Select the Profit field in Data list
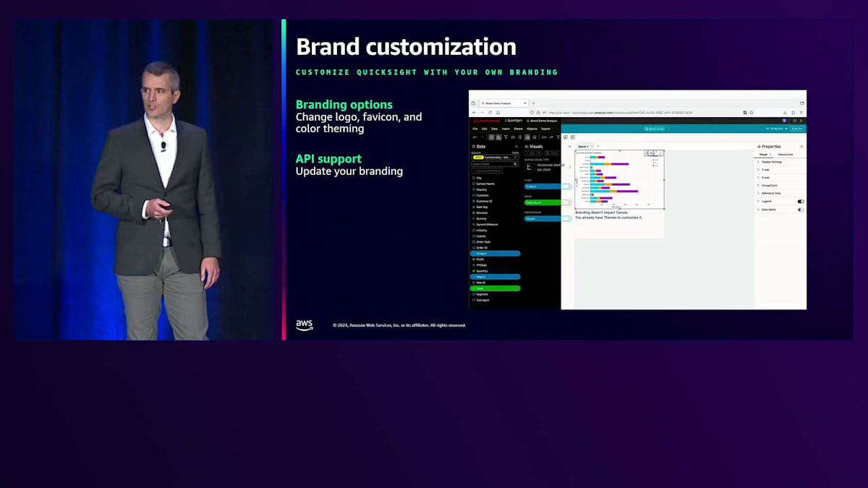Screen dimensions: 868x488 pos(480,260)
